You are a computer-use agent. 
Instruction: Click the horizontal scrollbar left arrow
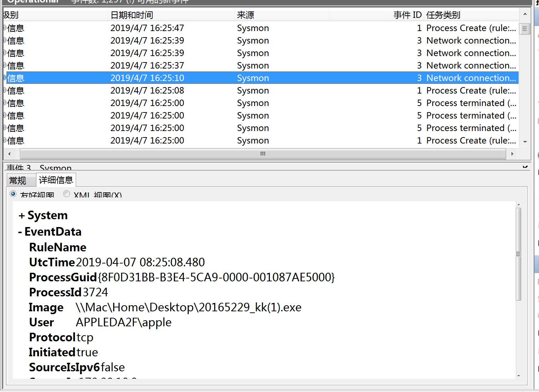(9, 154)
